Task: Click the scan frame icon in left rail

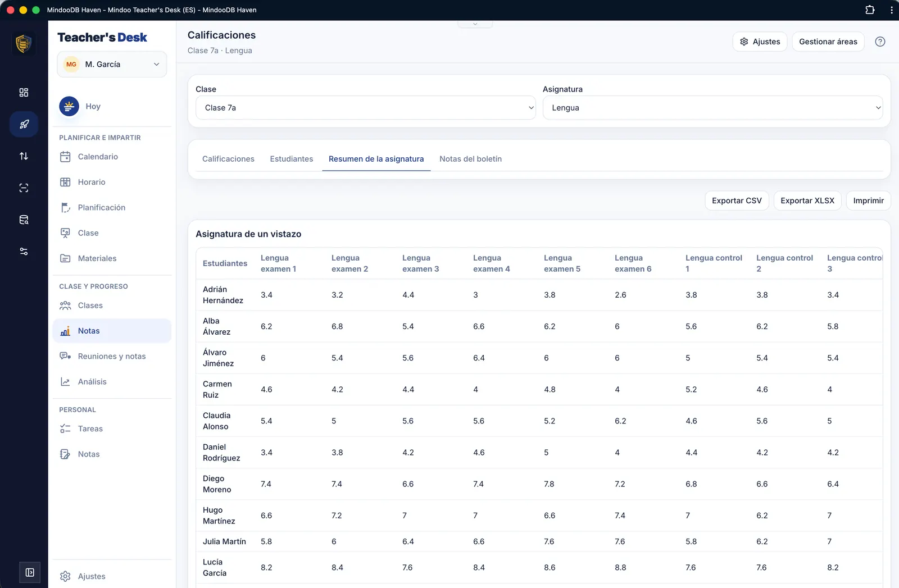Action: pyautogui.click(x=24, y=188)
